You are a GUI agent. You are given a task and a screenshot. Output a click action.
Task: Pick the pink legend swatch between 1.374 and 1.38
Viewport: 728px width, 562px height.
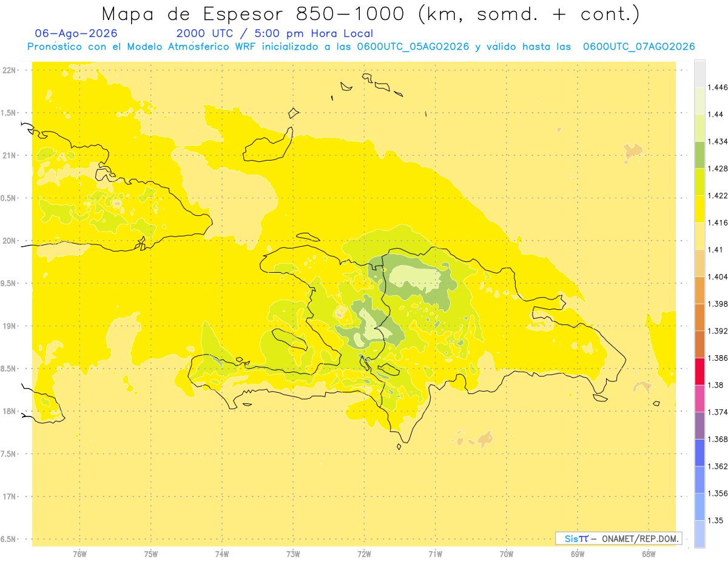(699, 399)
